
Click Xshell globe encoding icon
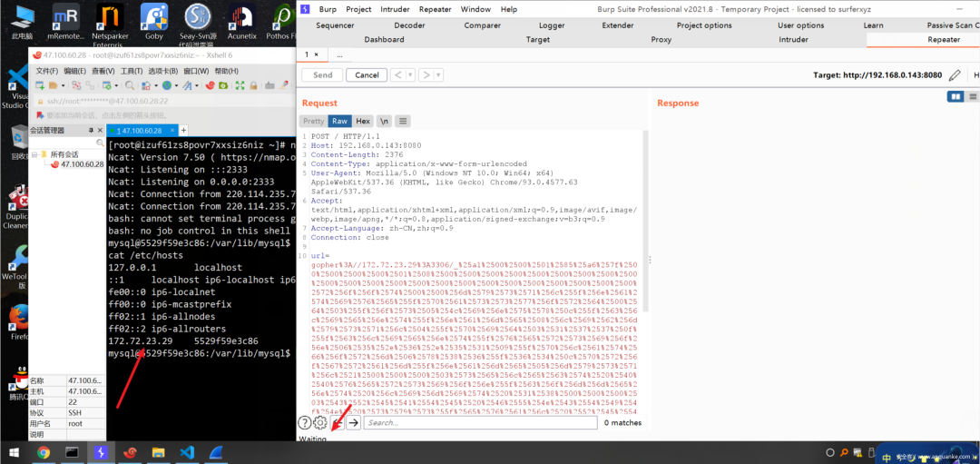point(166,85)
